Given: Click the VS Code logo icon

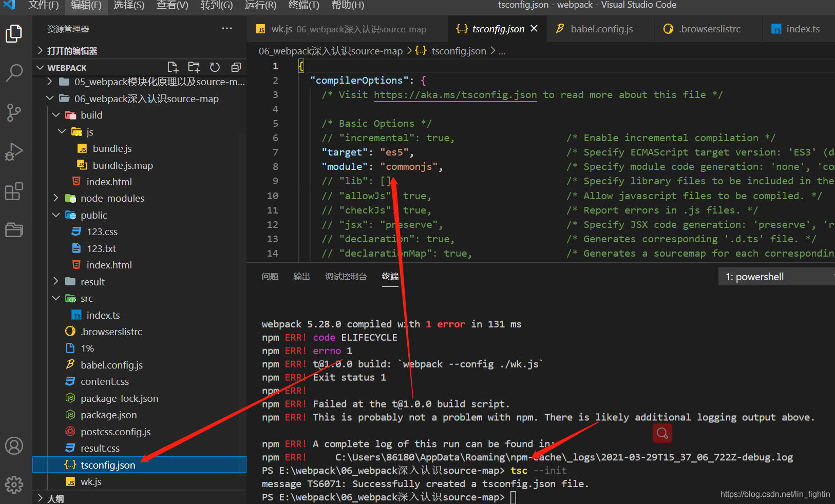Looking at the screenshot, I should coord(9,5).
